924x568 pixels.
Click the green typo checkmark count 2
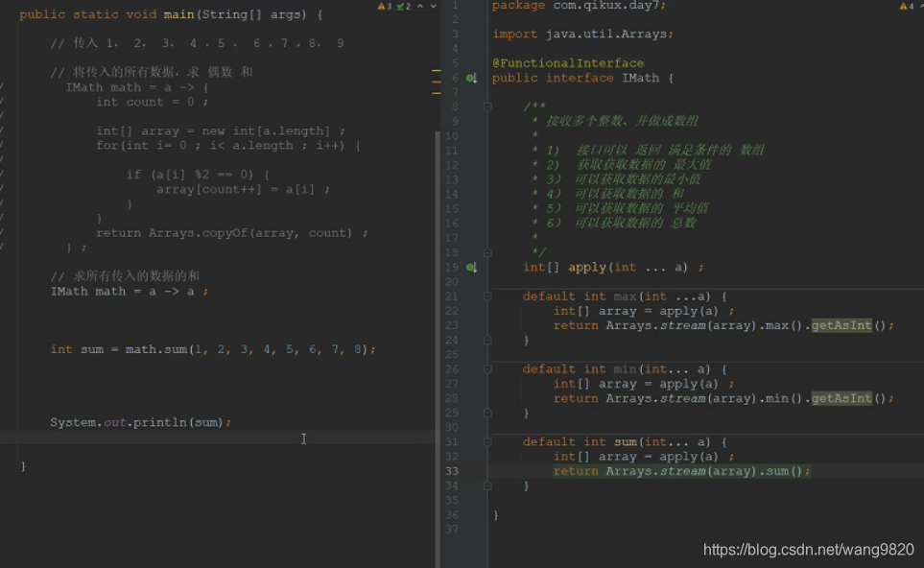pos(404,7)
